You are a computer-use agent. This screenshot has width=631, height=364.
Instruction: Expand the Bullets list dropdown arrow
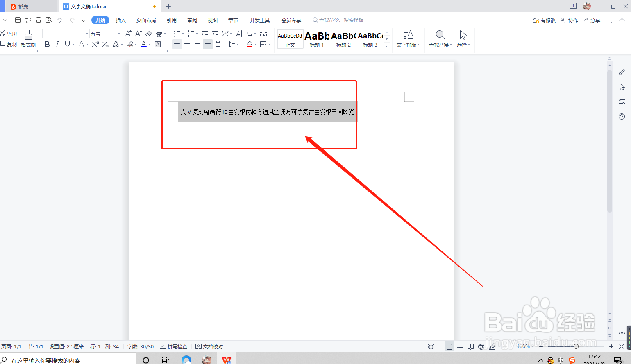coord(183,34)
